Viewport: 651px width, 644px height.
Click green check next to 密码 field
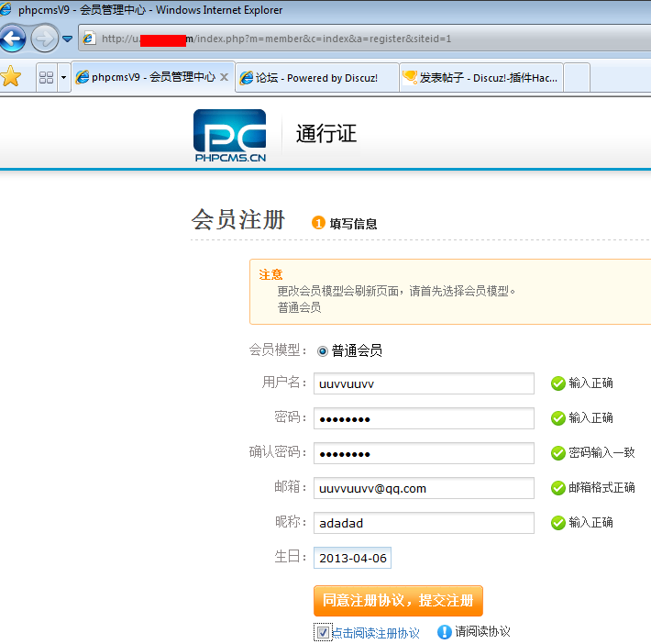click(x=558, y=418)
